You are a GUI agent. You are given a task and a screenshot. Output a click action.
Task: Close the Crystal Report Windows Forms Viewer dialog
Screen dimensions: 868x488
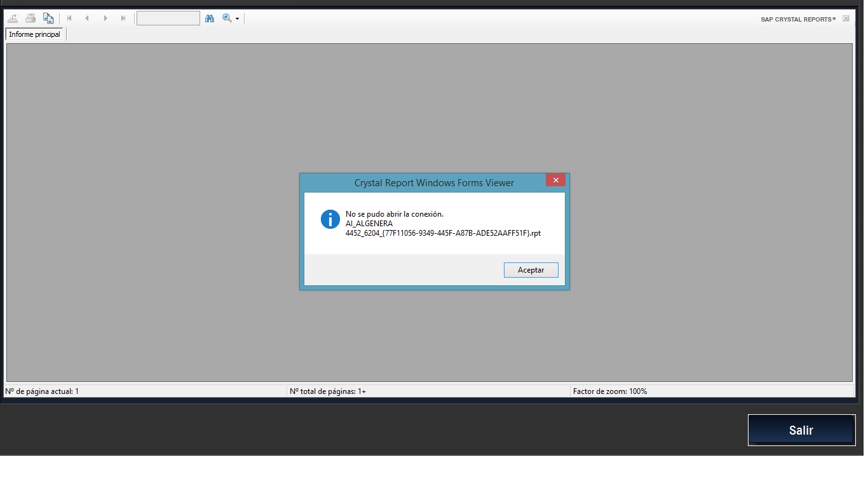coord(555,180)
